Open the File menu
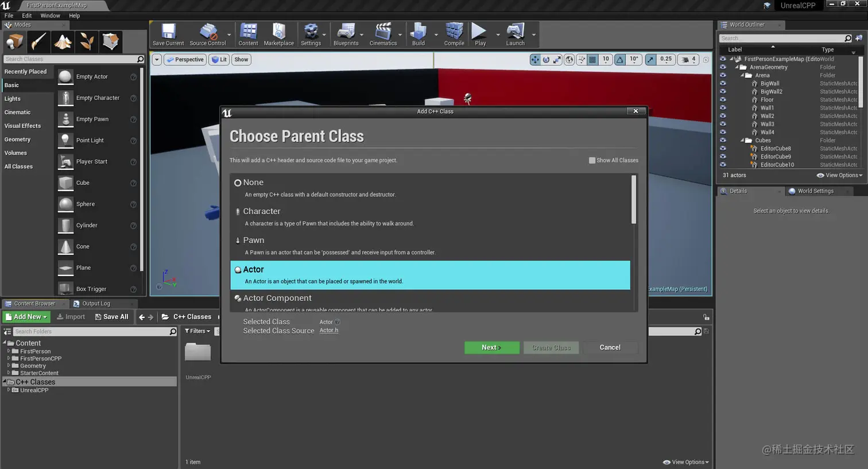Screen dimensions: 868x469 click(9, 15)
